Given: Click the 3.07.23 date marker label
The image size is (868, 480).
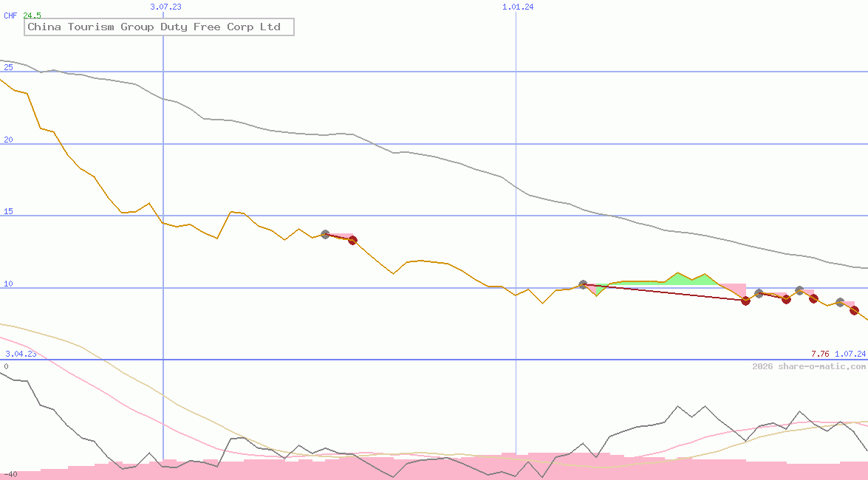Looking at the screenshot, I should [x=165, y=7].
